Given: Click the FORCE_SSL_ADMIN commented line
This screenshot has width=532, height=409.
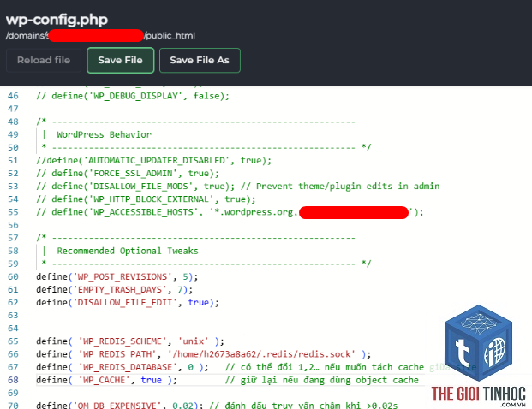Looking at the screenshot, I should pyautogui.click(x=128, y=173).
